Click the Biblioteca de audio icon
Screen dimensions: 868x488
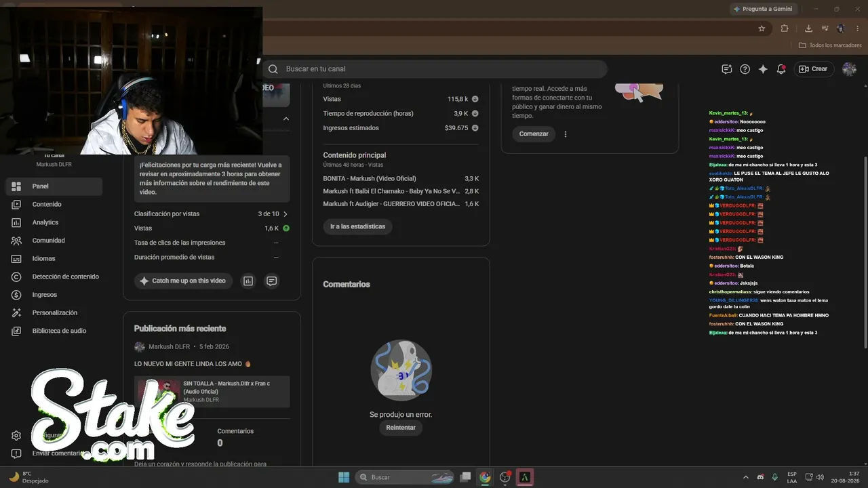[x=17, y=331]
